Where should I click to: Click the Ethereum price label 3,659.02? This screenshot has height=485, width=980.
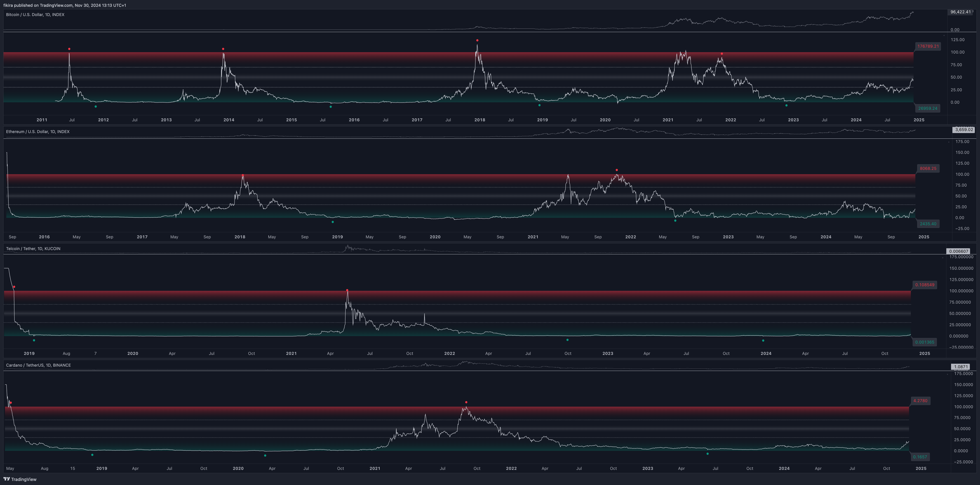pyautogui.click(x=964, y=130)
